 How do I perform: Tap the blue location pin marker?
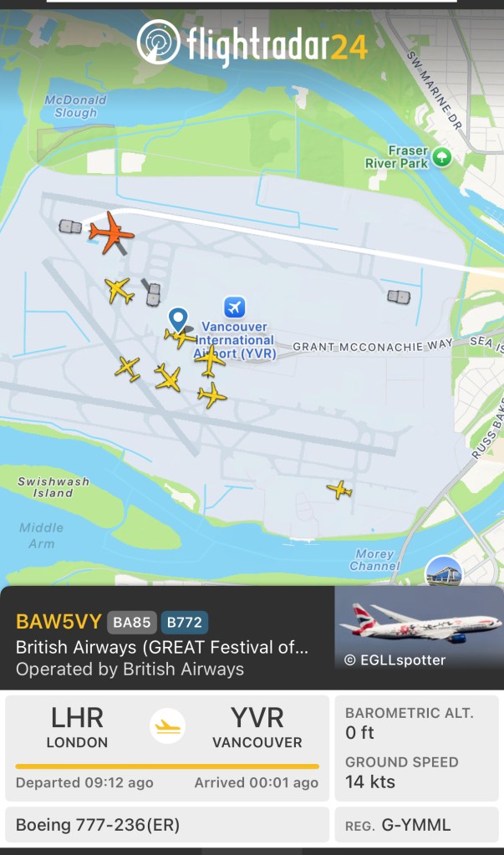coord(178,319)
